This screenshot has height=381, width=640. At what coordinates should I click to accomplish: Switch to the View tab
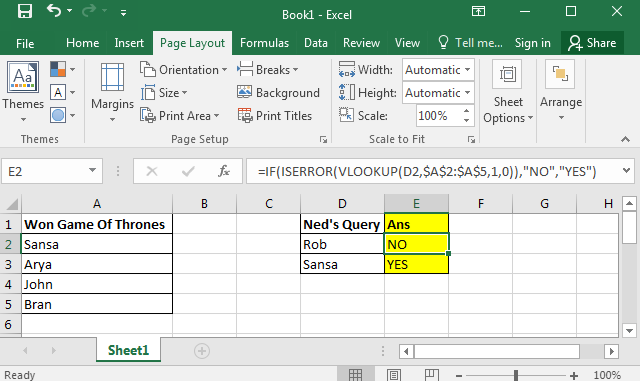click(407, 43)
